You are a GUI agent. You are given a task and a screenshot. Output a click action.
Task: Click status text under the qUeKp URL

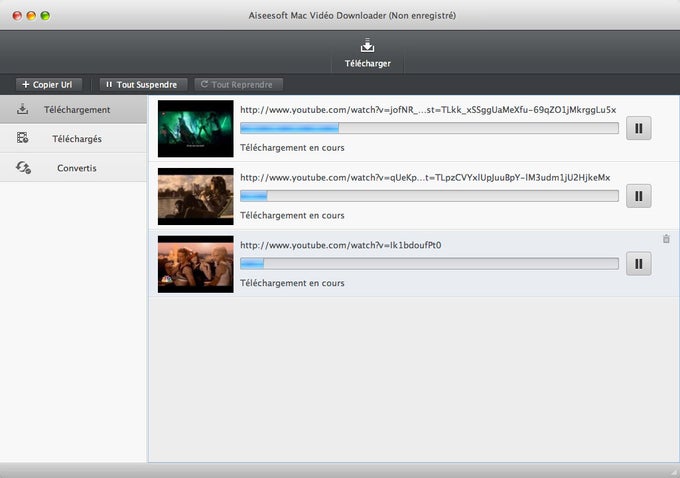click(292, 215)
